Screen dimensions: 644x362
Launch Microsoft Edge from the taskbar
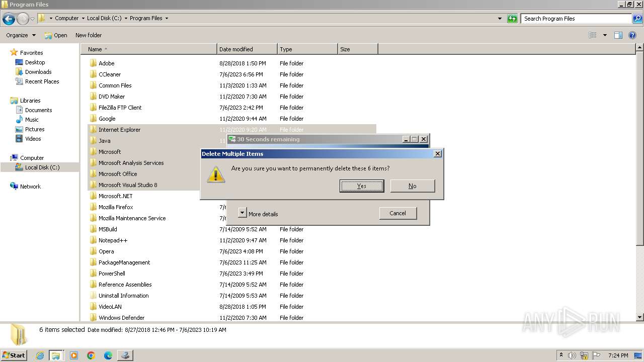108,355
